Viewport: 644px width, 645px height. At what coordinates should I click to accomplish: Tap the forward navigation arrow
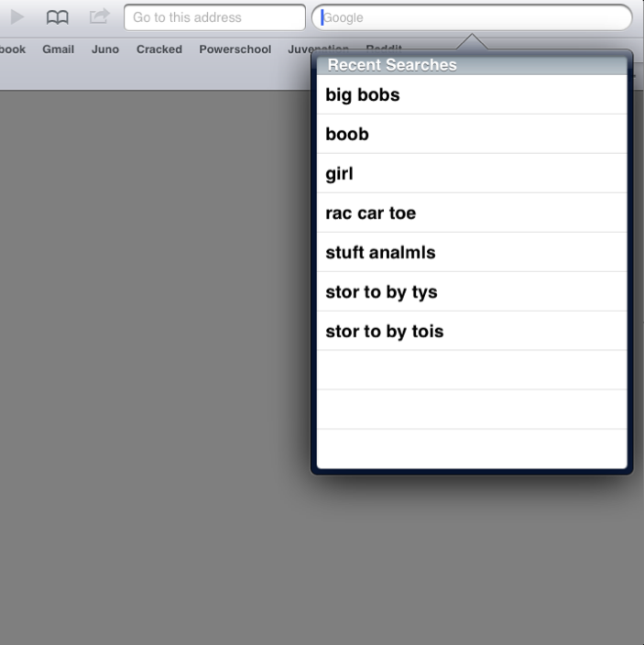tap(17, 16)
